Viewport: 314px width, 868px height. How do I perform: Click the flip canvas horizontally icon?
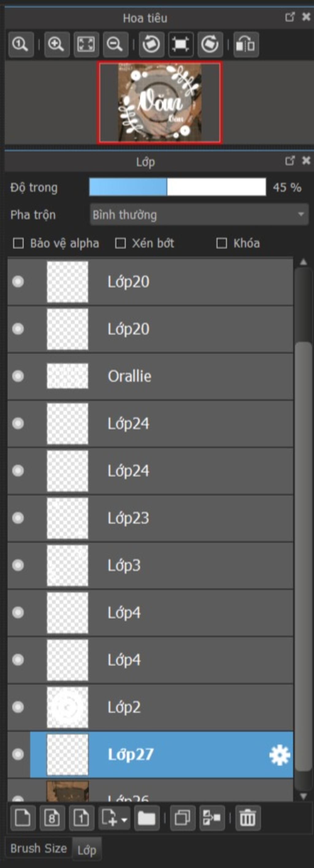246,44
